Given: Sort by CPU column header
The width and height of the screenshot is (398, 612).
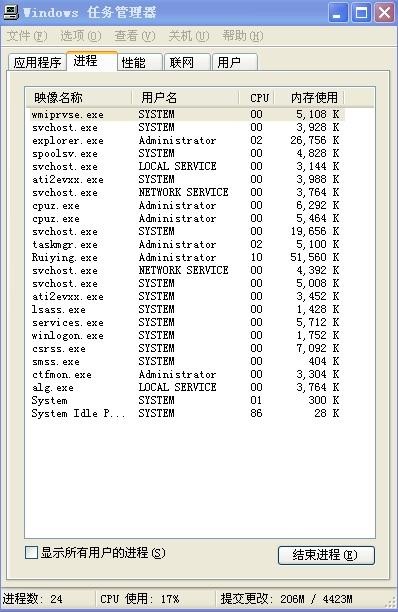Looking at the screenshot, I should (257, 98).
